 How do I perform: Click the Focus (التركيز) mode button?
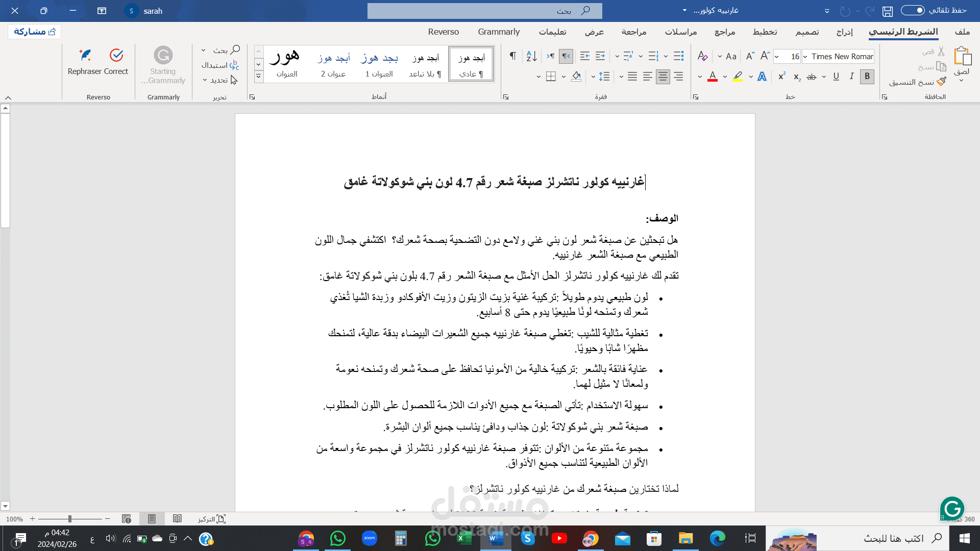(212, 519)
